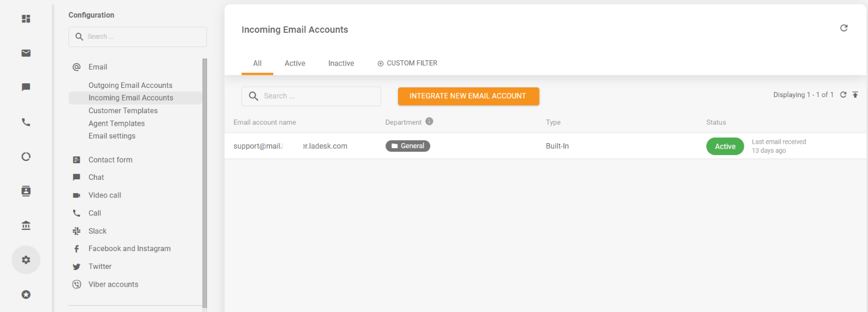Open the configuration gear icon
The height and width of the screenshot is (312, 868).
click(26, 260)
